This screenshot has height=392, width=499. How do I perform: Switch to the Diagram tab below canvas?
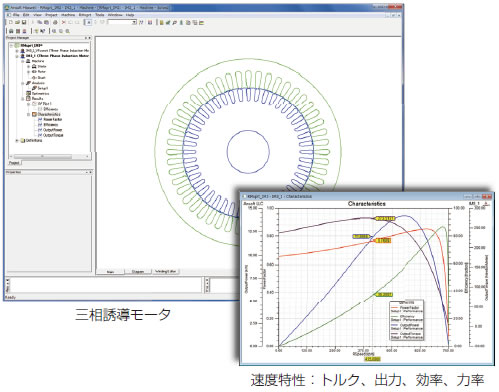point(138,272)
